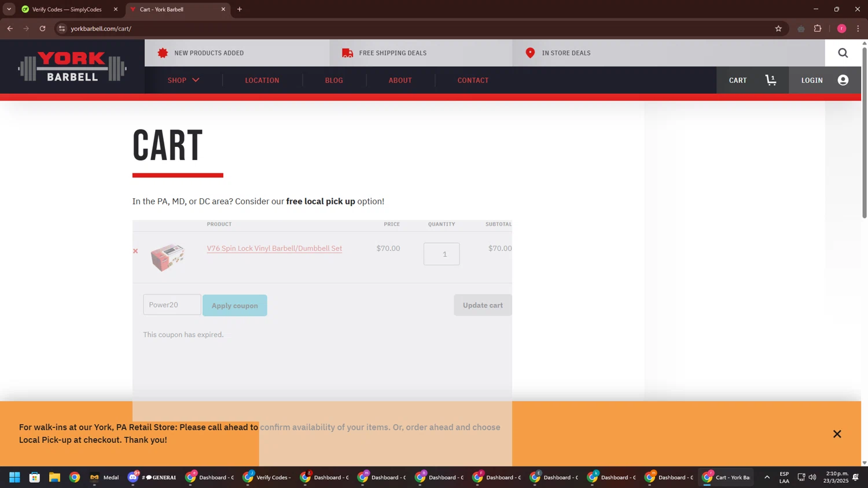868x488 pixels.
Task: Open the notifications bell in taskbar
Action: tap(855, 478)
